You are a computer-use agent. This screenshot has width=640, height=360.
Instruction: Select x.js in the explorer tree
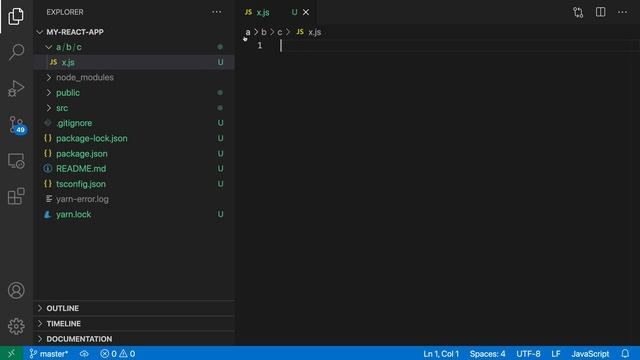(134, 62)
